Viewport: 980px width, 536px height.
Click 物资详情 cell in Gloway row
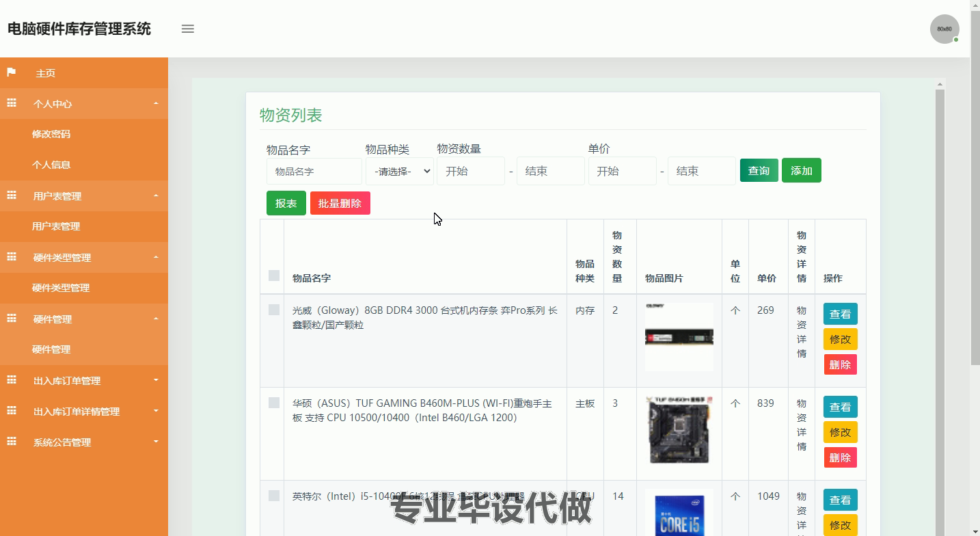(x=802, y=332)
